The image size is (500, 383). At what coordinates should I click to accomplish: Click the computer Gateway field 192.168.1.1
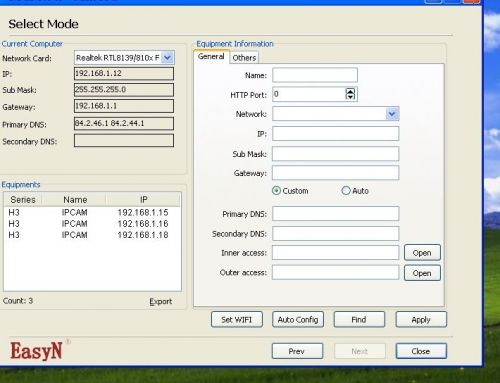[x=124, y=106]
